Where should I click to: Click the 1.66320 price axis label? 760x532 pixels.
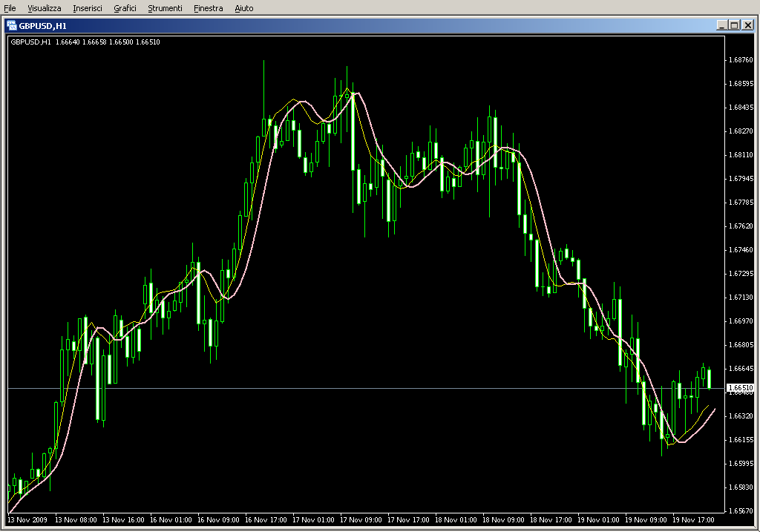(x=741, y=416)
